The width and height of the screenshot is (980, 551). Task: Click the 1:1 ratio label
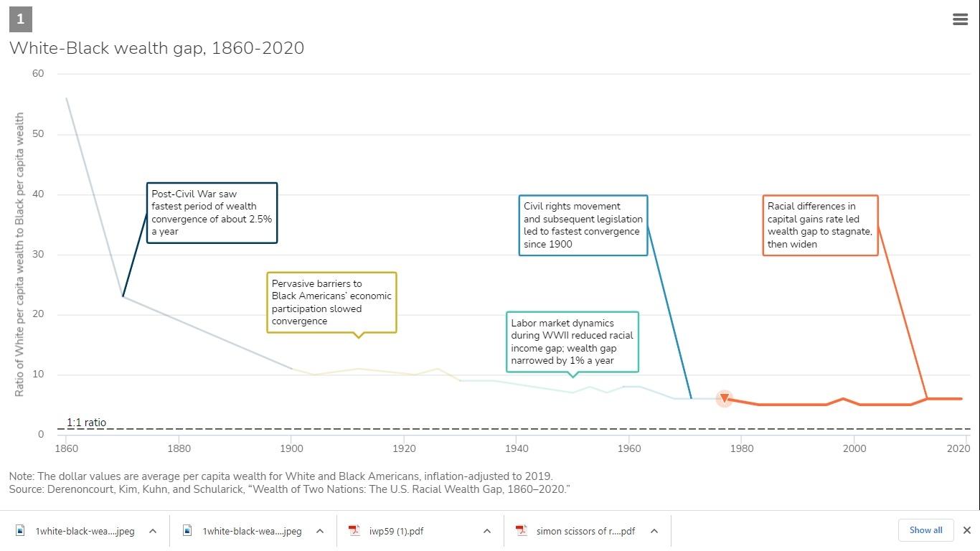click(x=86, y=423)
